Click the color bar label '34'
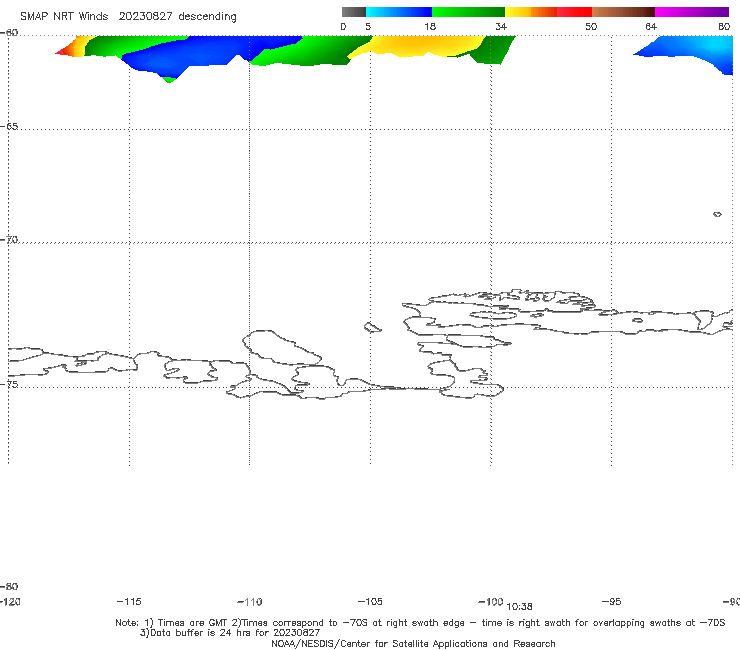Image resolution: width=740 pixels, height=650 pixels. click(x=501, y=26)
